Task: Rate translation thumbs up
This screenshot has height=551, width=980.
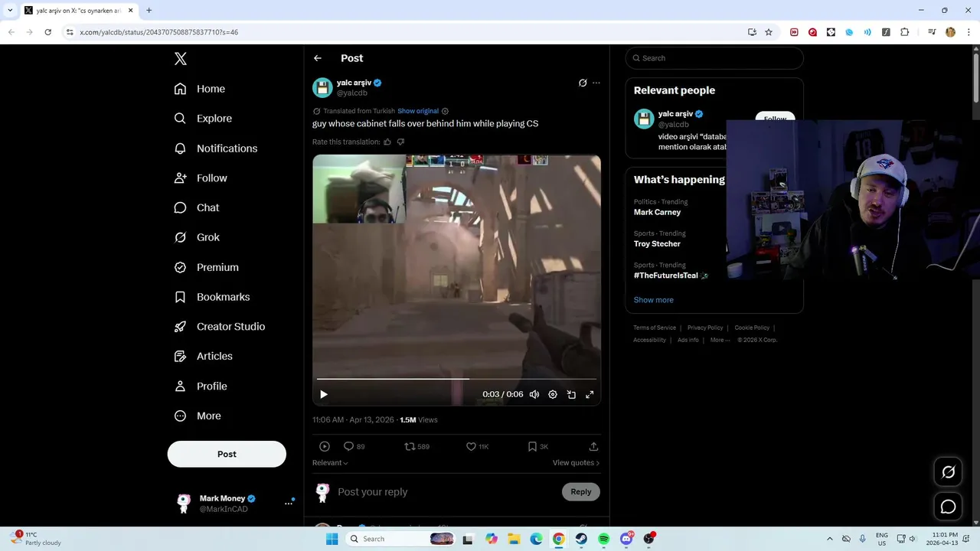Action: [387, 142]
